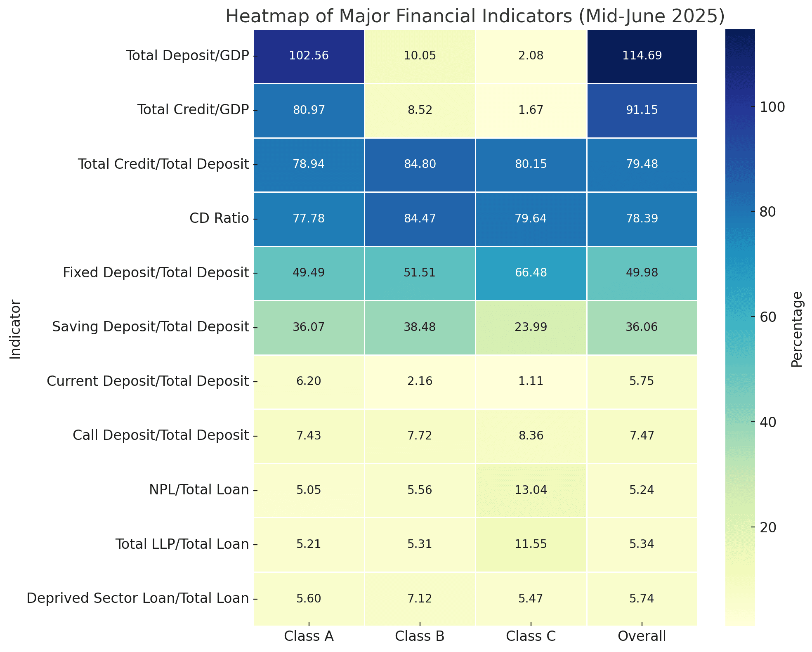The image size is (812, 652).
Task: Click the heatmap title text
Action: (x=475, y=17)
